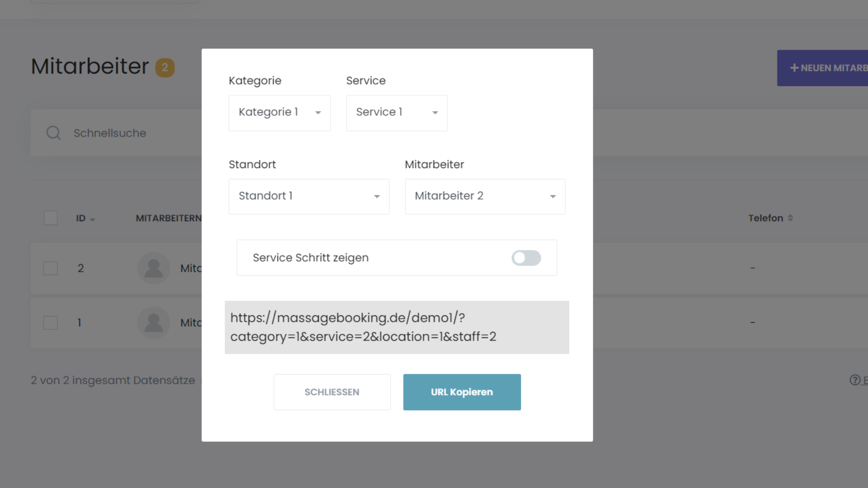Expand the Service dropdown
This screenshot has height=488, width=868.
point(396,113)
